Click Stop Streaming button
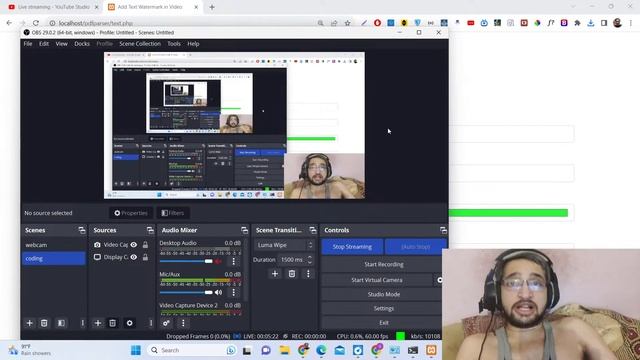Viewport: 640px width, 360px height. pos(352,247)
